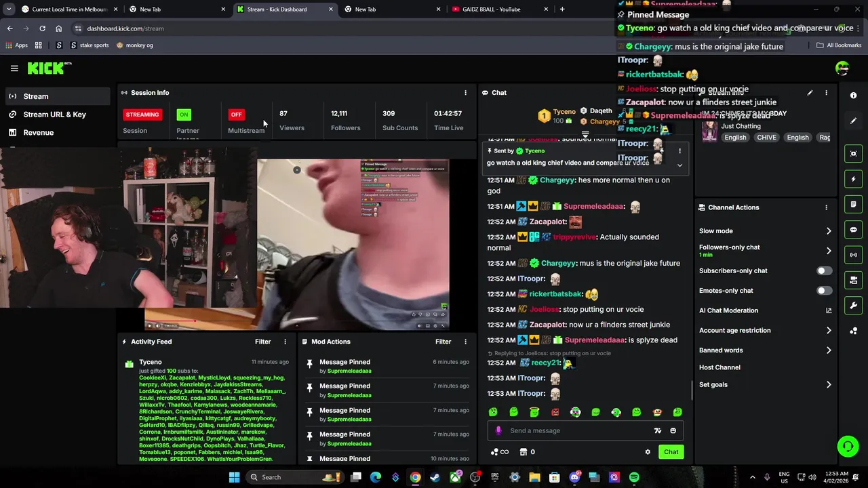
Task: Open Activity Feed three-dot options
Action: [285, 342]
